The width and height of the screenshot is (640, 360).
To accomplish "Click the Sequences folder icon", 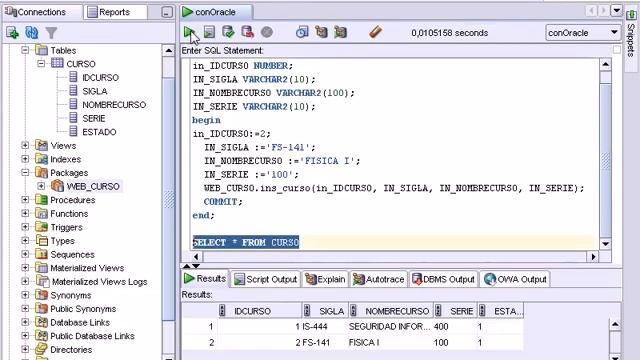I will 41,254.
